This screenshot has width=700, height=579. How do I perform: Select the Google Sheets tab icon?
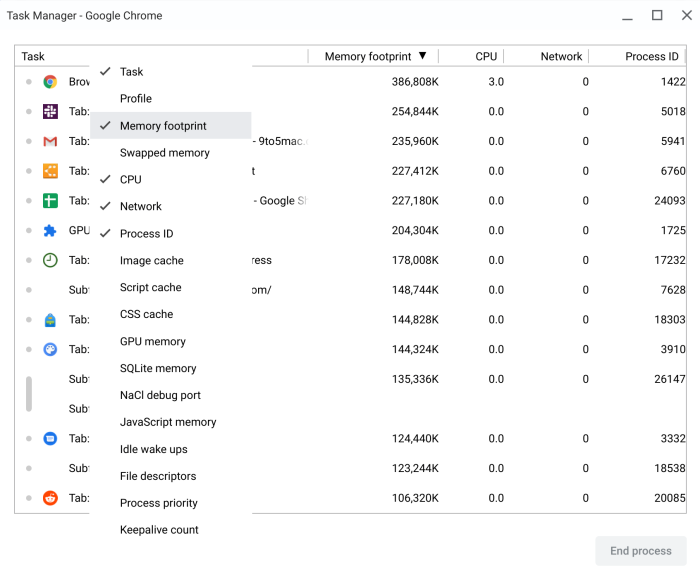tap(50, 201)
